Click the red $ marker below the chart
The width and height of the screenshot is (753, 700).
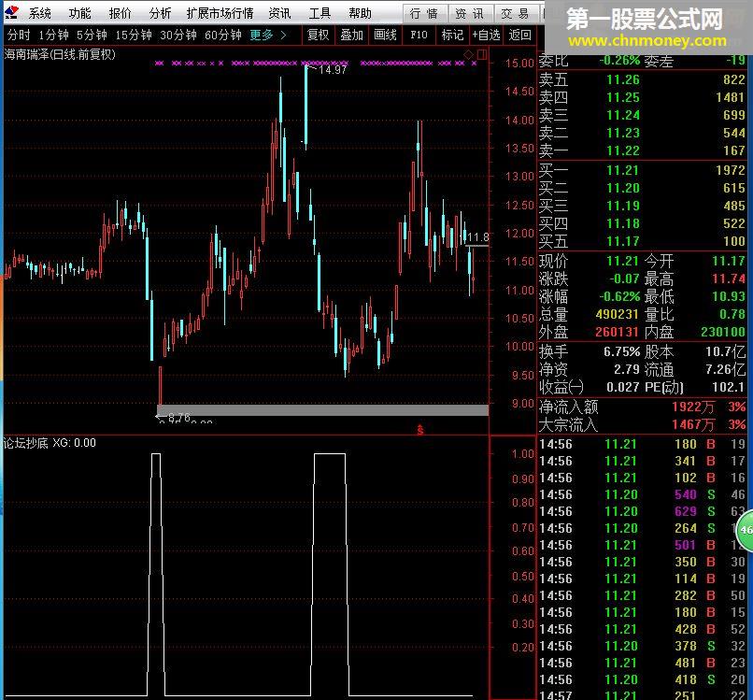[x=420, y=430]
